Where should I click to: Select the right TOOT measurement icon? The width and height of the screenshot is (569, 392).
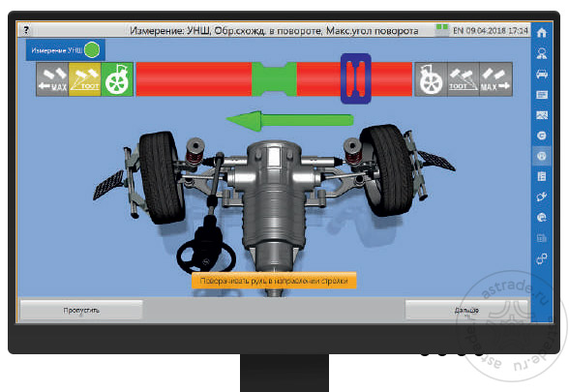[464, 79]
